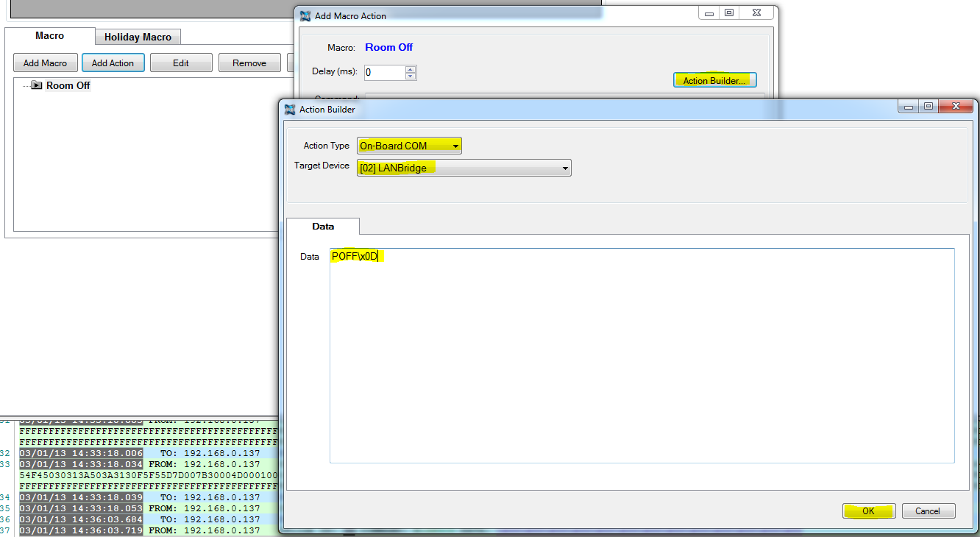Click the Add Macro button

pos(45,62)
